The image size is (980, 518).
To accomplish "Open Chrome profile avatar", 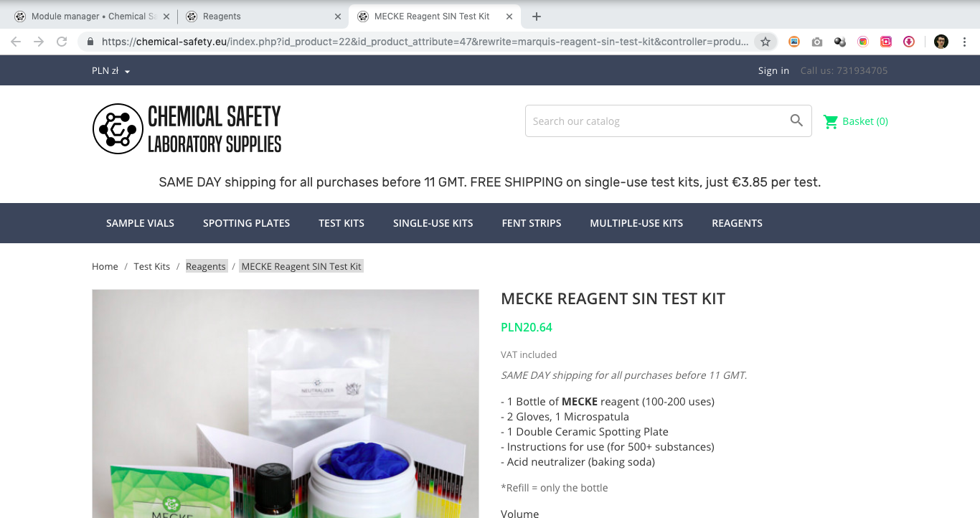I will (941, 42).
